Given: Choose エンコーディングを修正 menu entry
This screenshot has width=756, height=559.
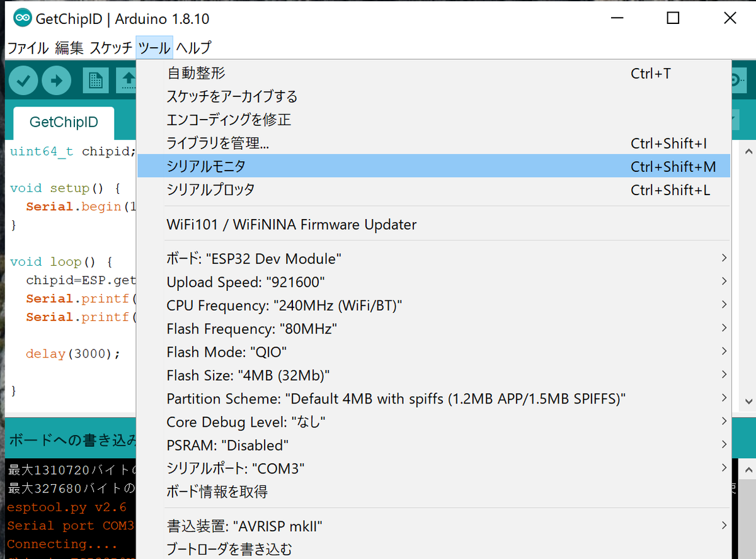Looking at the screenshot, I should pos(433,120).
